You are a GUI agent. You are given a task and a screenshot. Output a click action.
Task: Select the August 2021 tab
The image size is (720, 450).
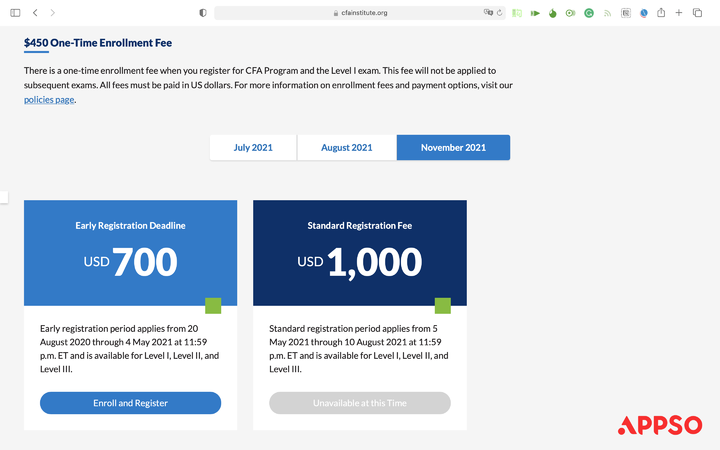tap(347, 147)
